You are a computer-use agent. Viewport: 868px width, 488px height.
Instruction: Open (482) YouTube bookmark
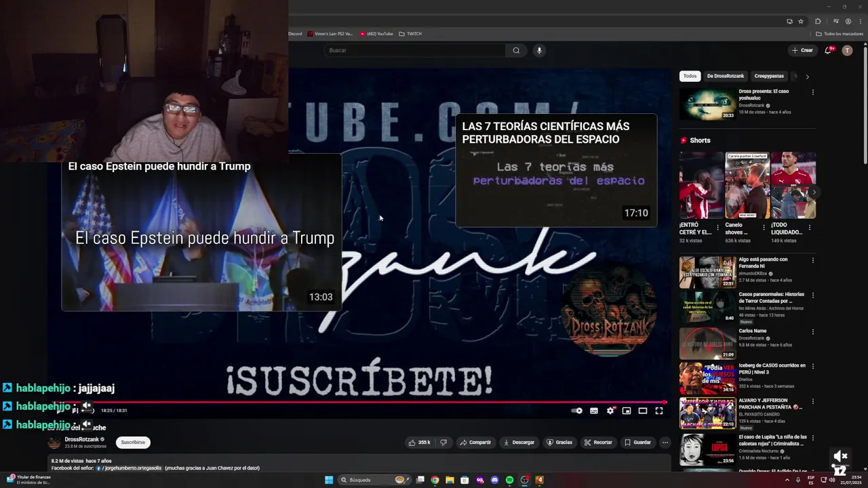376,34
